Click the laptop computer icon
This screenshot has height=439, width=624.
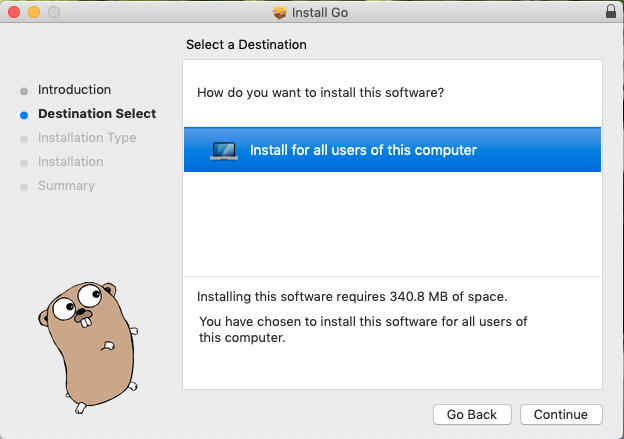click(x=224, y=151)
